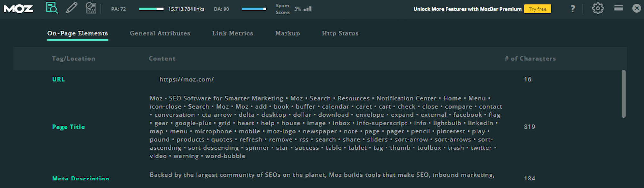Click the meta description text starting 'Backed by'
Screen dimensions: 644x188
(322, 175)
